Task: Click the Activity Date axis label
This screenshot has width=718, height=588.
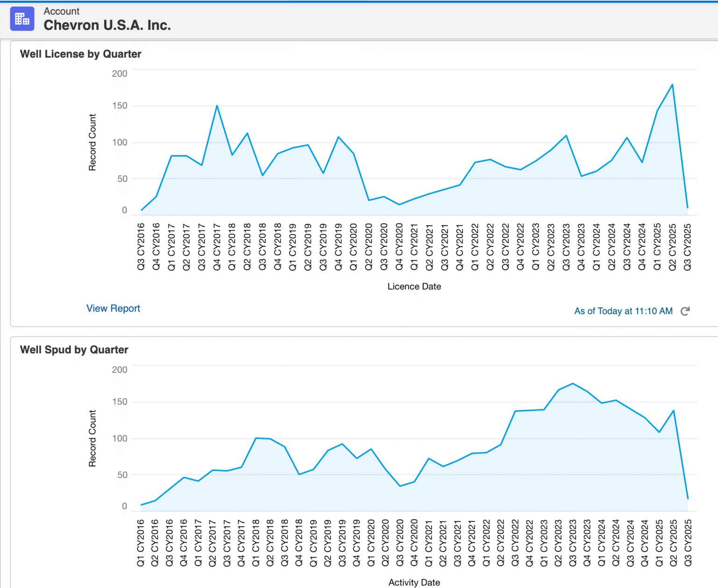Action: [x=414, y=582]
